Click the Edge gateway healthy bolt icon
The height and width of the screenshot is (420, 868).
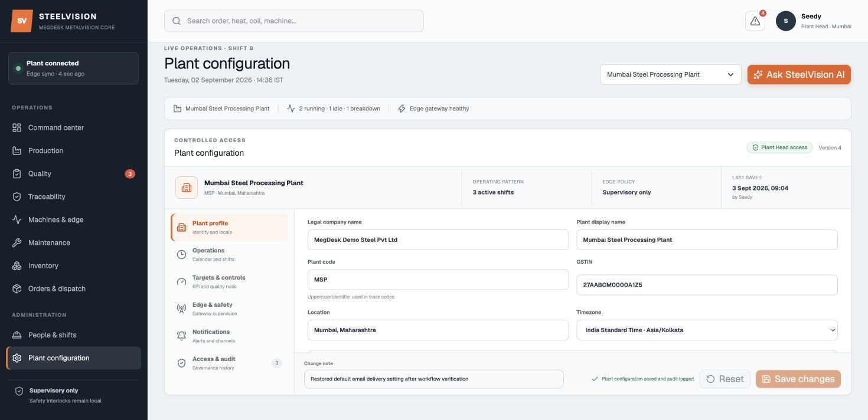coord(402,109)
